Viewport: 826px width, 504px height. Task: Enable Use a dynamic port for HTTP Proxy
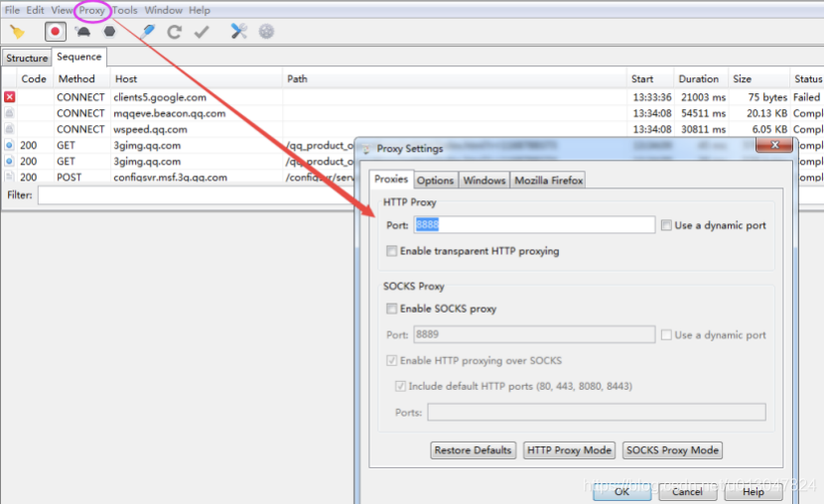(666, 225)
